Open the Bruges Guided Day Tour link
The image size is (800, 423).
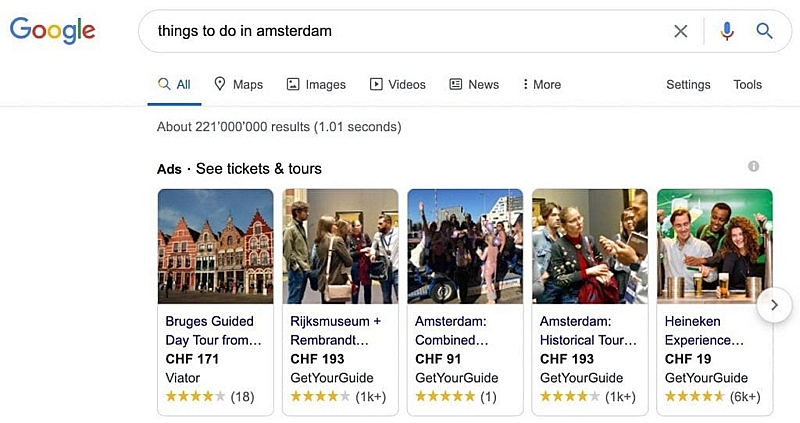tap(213, 331)
